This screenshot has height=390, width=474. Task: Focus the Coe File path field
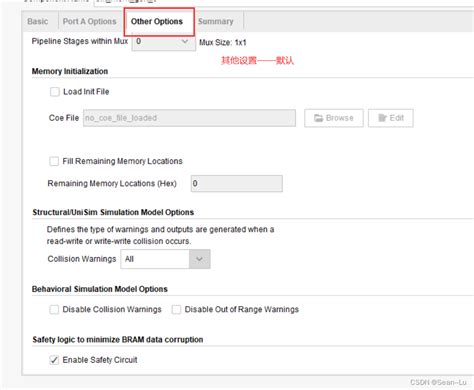[189, 118]
